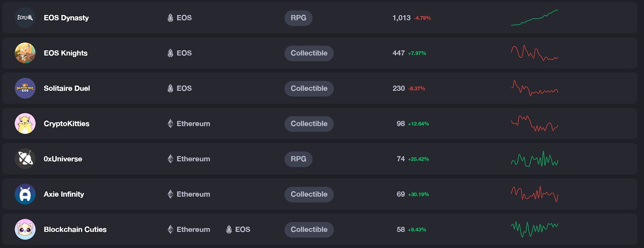The image size is (644, 248).
Task: Click the EOS Knights user count 447
Action: coord(398,53)
